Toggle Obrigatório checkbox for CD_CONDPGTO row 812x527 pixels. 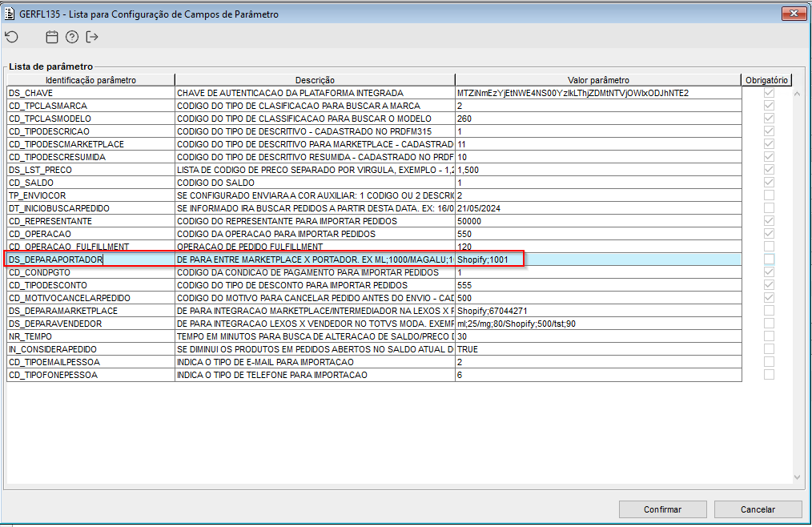(769, 272)
